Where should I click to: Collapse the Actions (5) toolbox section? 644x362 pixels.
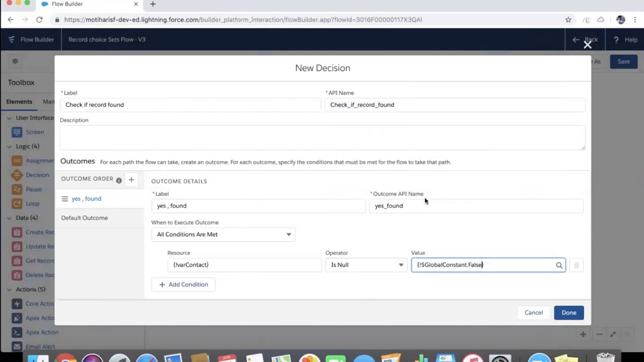pos(10,290)
